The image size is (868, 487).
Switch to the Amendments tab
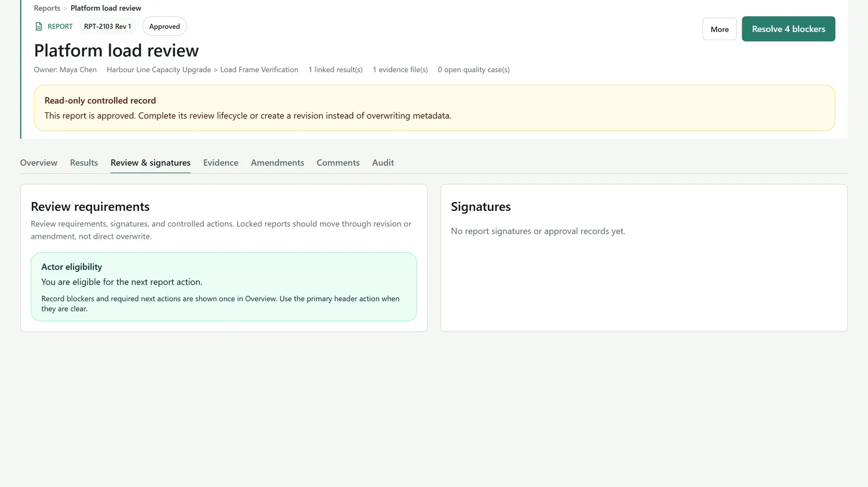coord(277,163)
